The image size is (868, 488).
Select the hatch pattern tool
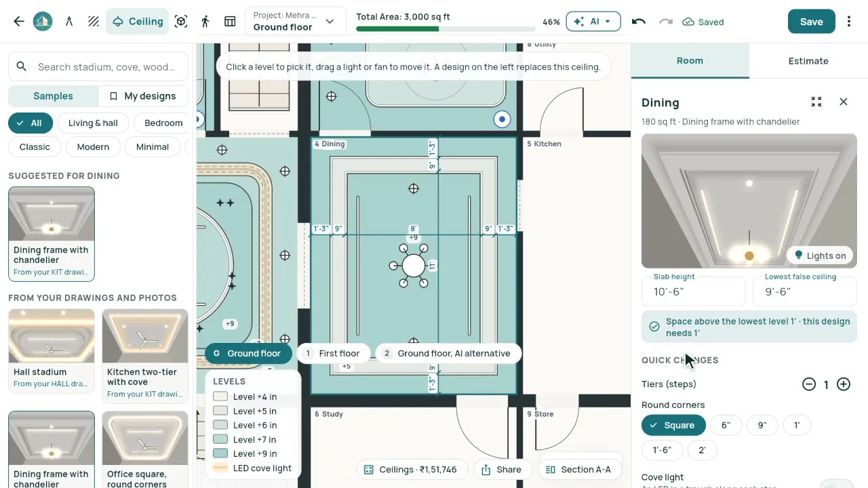(x=94, y=22)
